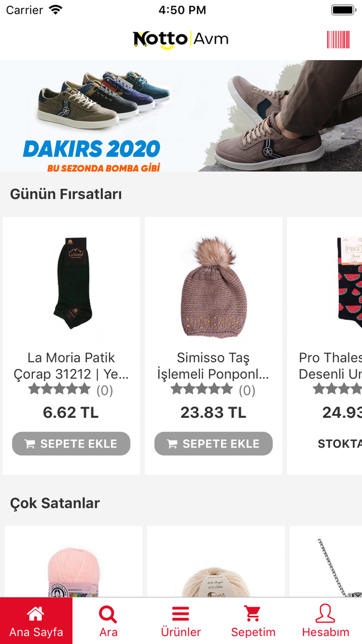The height and width of the screenshot is (644, 362).
Task: Tap the red barcode scanner icon
Action: (x=338, y=39)
